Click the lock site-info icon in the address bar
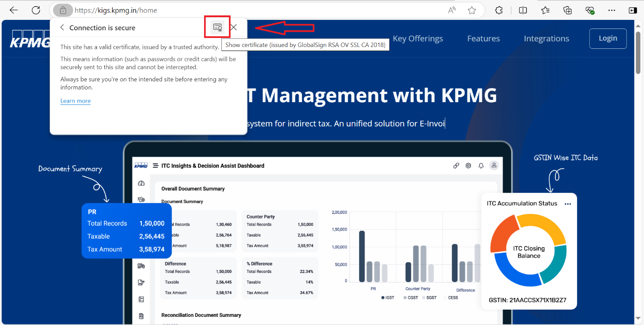 click(x=63, y=10)
